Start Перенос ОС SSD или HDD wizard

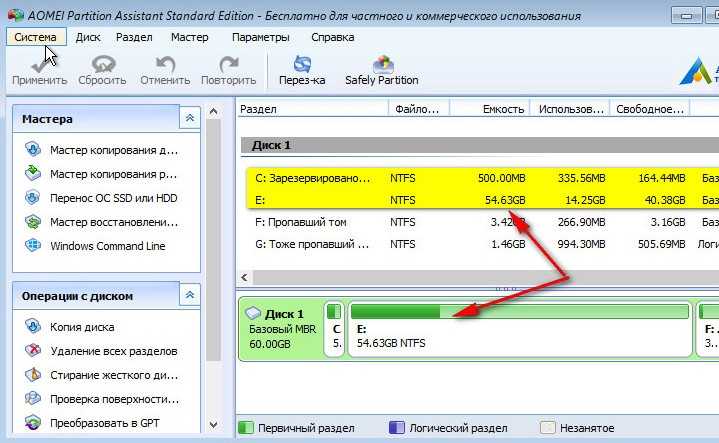pos(101,198)
